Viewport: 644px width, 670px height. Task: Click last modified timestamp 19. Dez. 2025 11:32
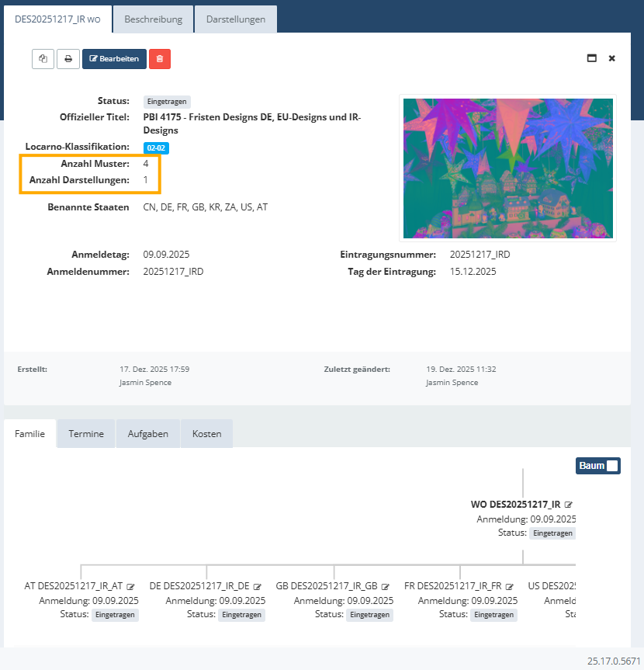coord(461,370)
